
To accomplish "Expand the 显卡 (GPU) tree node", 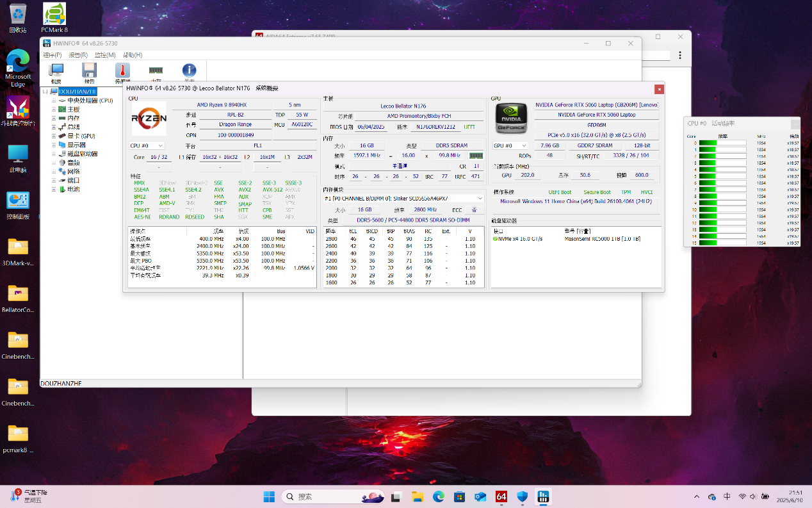I will click(x=54, y=136).
